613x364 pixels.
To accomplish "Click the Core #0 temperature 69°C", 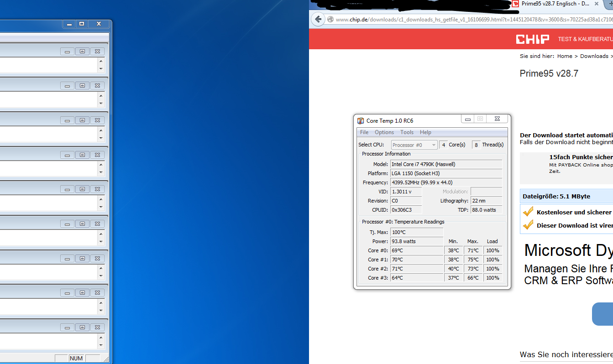I will pyautogui.click(x=417, y=250).
